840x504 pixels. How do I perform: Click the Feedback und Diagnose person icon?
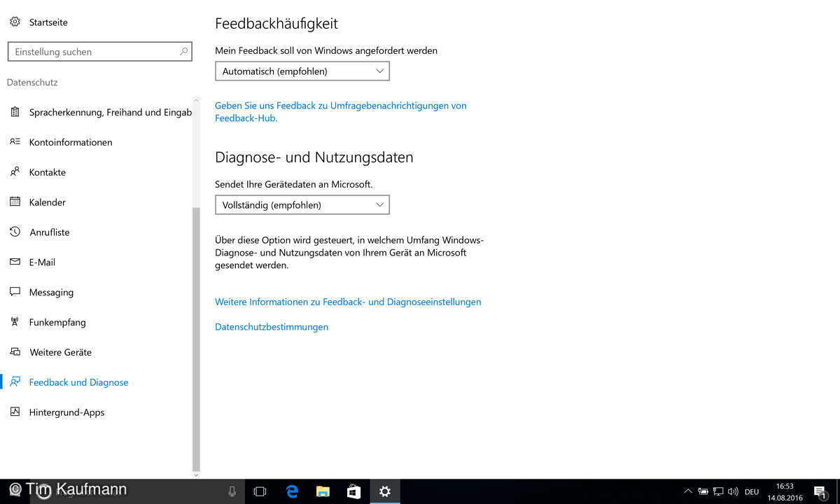point(15,382)
